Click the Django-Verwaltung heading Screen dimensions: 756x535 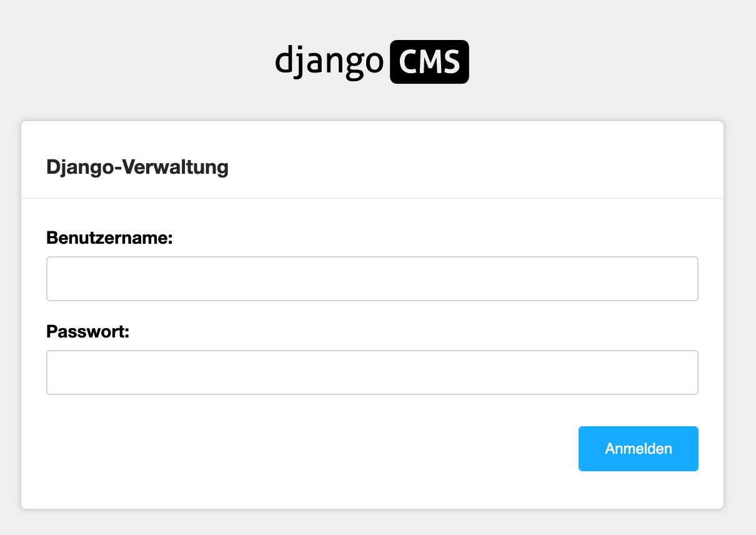(137, 167)
